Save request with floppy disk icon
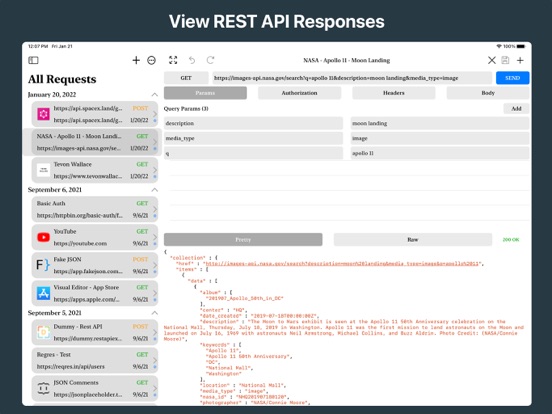This screenshot has height=414, width=552. click(505, 60)
